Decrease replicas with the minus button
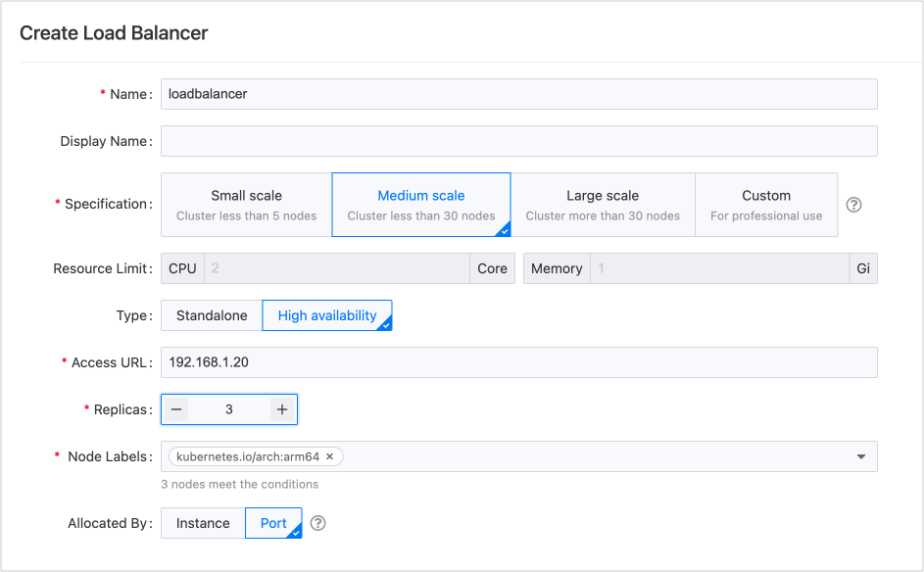924x572 pixels. [176, 409]
